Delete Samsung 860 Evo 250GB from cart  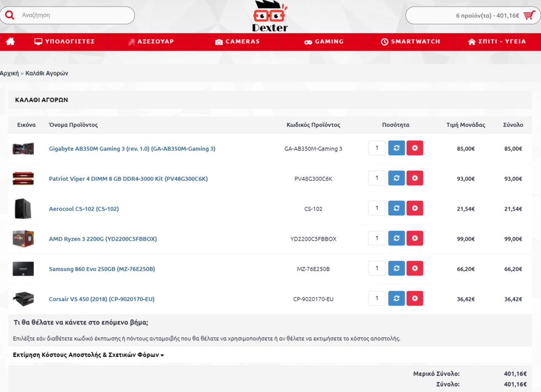(x=415, y=268)
